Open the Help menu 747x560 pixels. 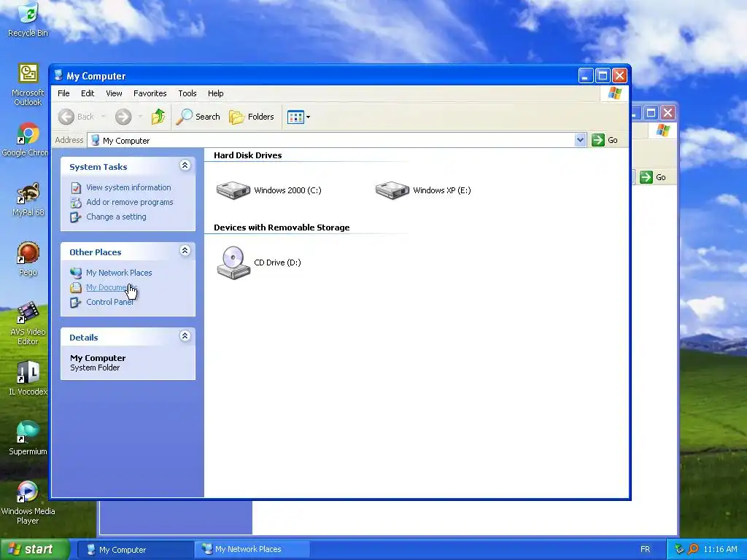(x=215, y=93)
